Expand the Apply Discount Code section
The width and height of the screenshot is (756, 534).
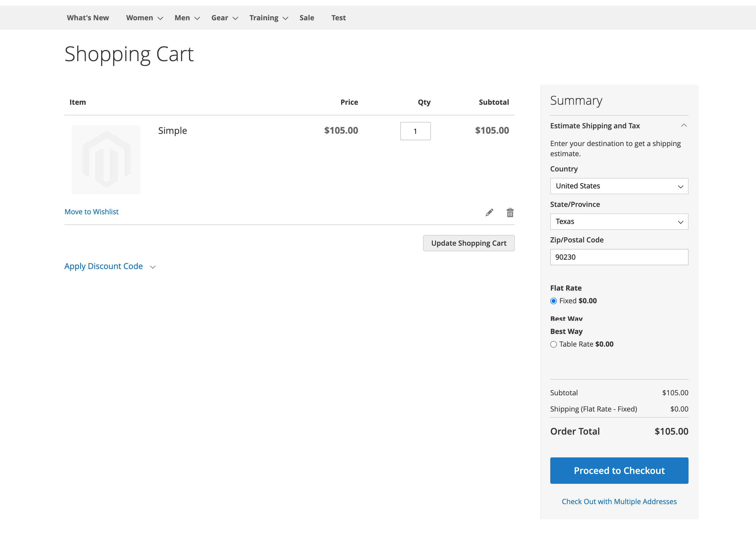point(104,266)
